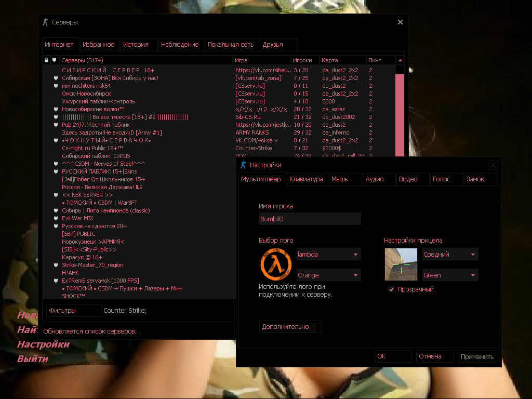Viewport: 532px width, 399px height.
Task: Click the crosshair preview thumbnail
Action: tap(401, 264)
